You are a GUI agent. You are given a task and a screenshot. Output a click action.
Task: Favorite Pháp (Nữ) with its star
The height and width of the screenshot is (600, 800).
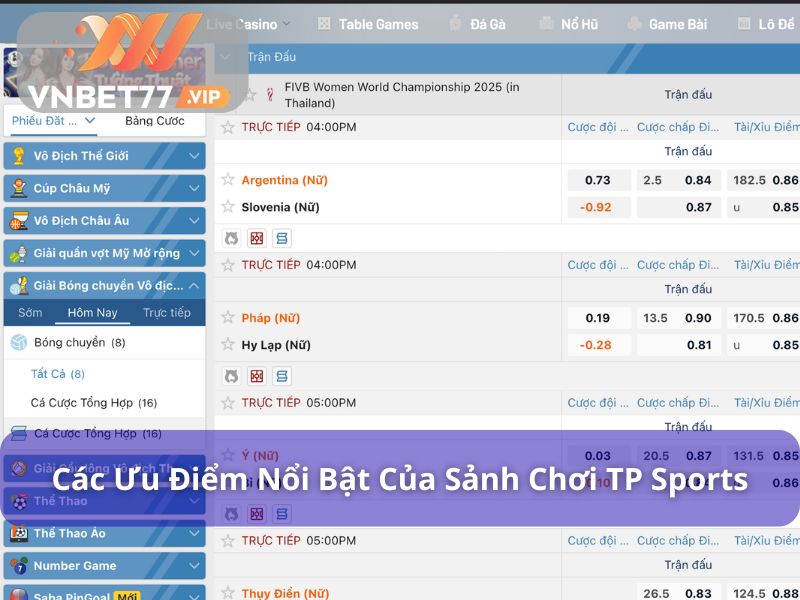228,317
